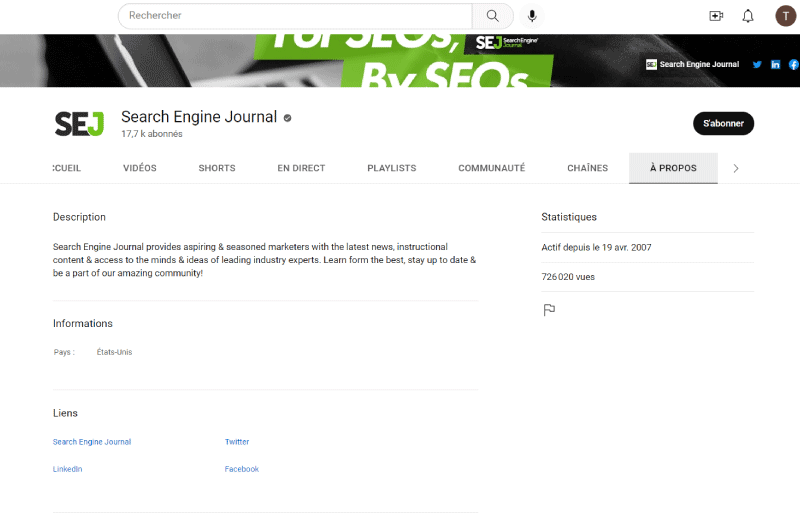Viewport: 800px width, 530px height.
Task: Open the LinkedIn link under Liens
Action: point(67,469)
